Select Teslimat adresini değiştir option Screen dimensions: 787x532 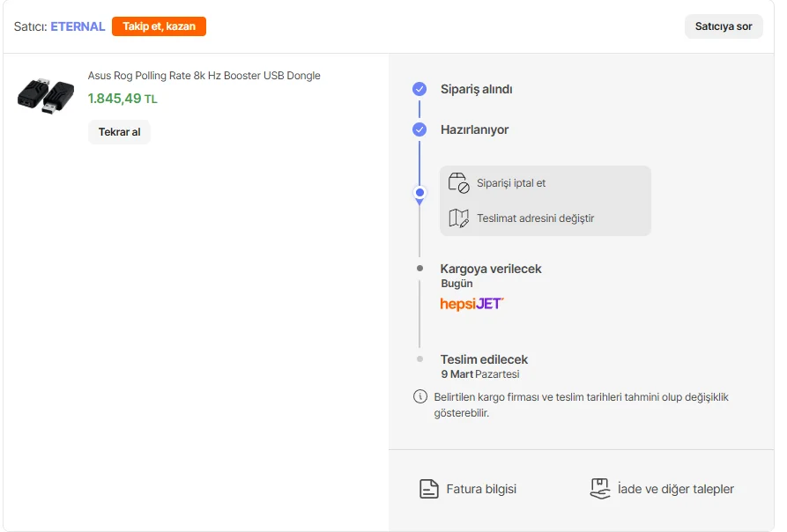click(535, 218)
